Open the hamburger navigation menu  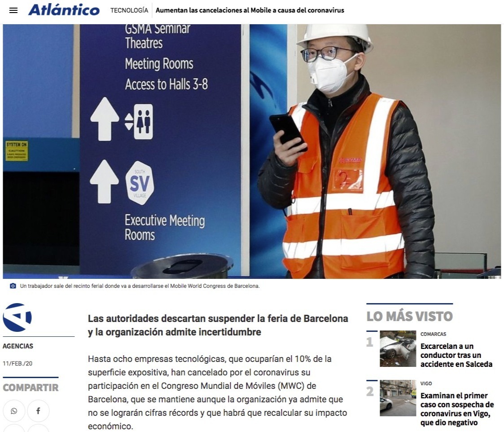click(13, 10)
